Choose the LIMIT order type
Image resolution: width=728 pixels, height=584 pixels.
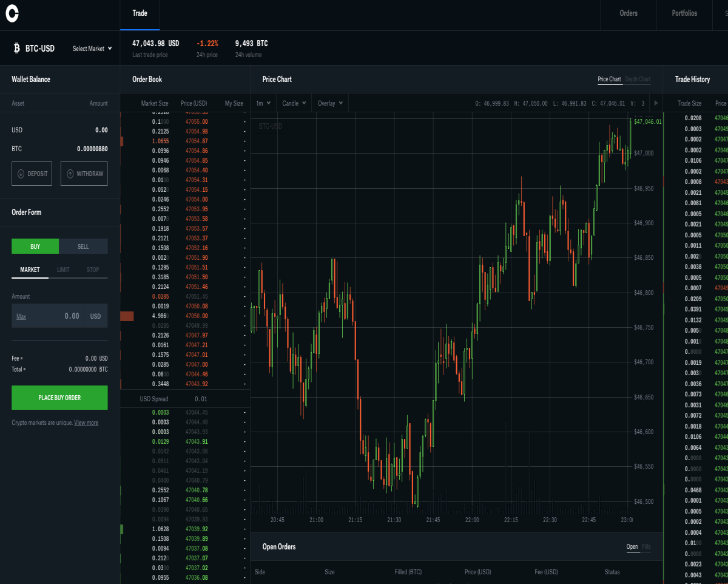tap(63, 270)
